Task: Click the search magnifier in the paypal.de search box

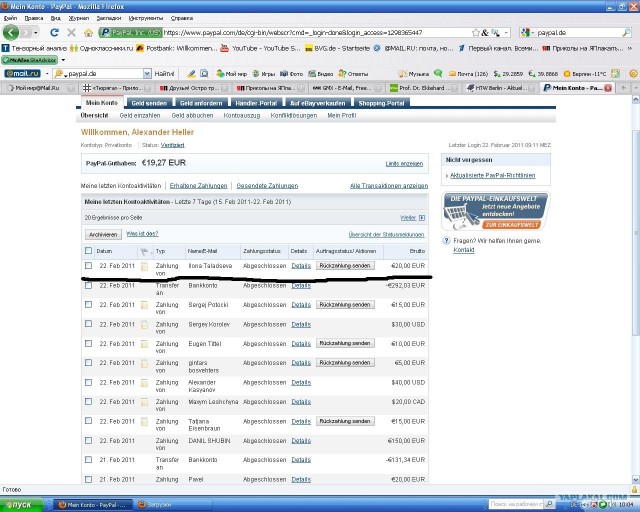Action: click(x=627, y=32)
